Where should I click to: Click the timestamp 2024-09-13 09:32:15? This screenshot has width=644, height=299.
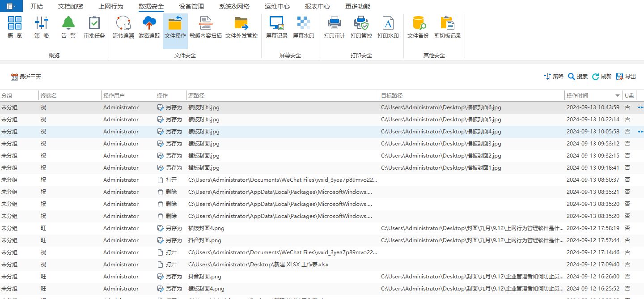[593, 156]
